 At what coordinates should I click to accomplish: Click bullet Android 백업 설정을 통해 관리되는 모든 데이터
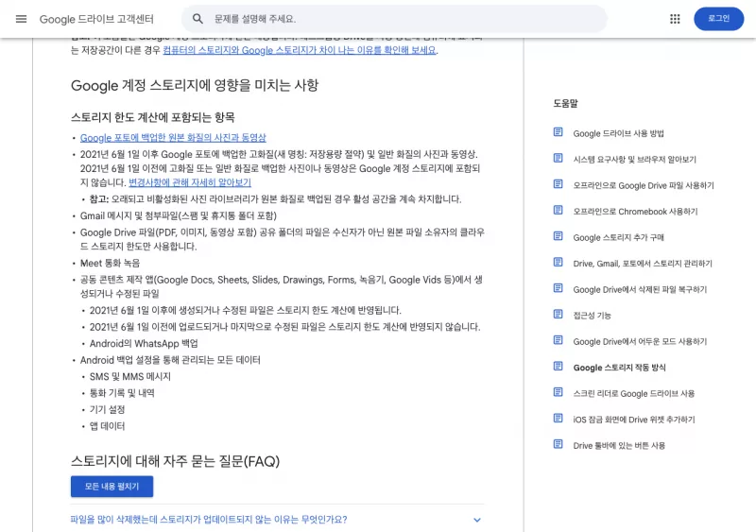point(170,360)
